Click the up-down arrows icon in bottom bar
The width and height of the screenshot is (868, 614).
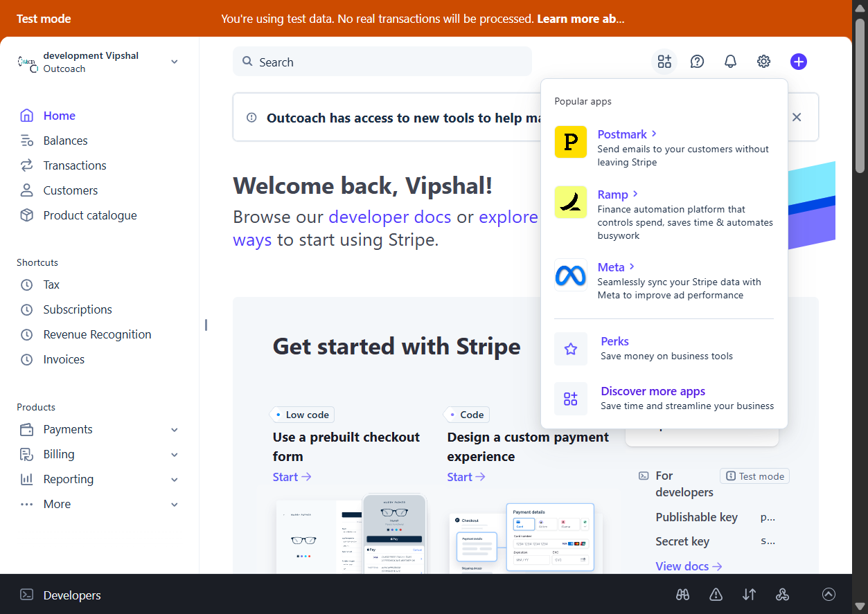pos(749,595)
